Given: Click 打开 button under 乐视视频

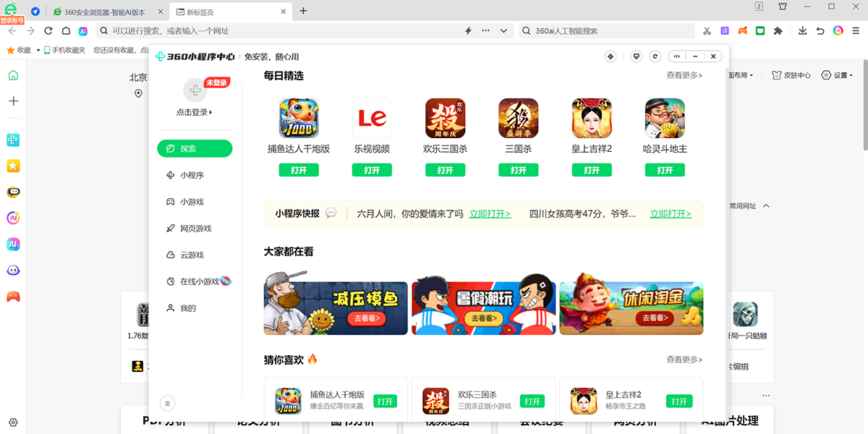Looking at the screenshot, I should click(372, 170).
